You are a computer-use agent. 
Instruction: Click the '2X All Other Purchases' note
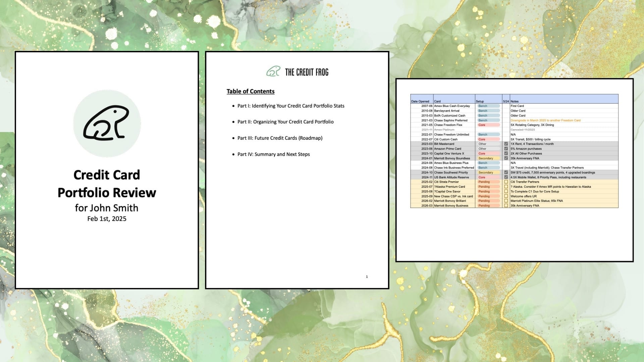(x=526, y=154)
